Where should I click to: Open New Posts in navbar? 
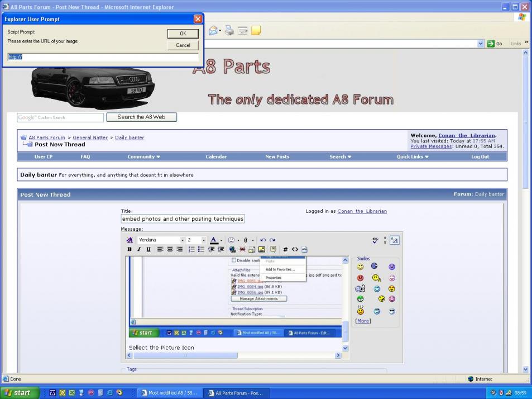pyautogui.click(x=277, y=156)
